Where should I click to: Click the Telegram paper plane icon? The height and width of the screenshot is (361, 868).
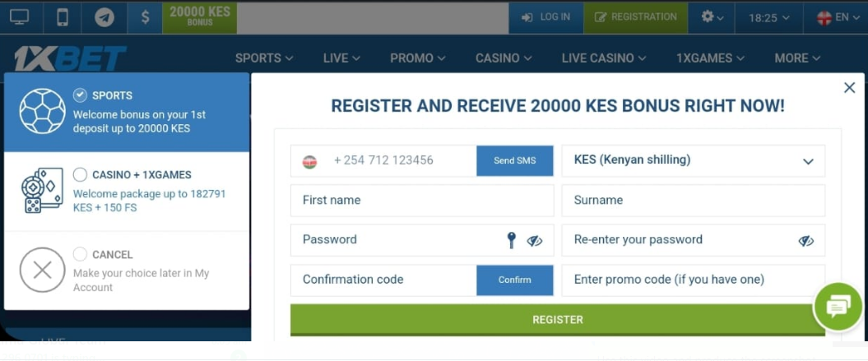tap(104, 16)
